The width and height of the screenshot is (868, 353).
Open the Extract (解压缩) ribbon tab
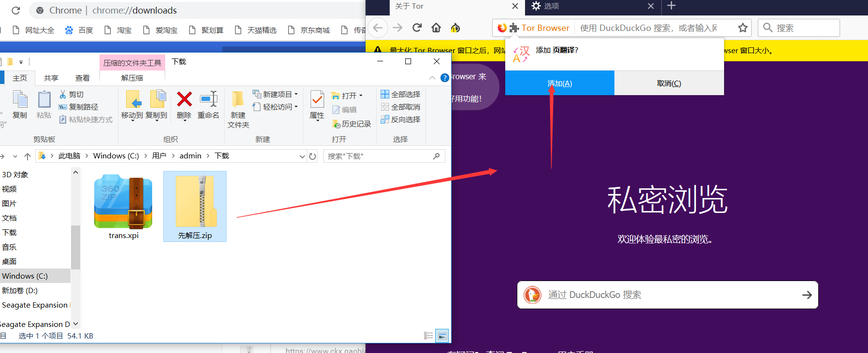click(x=132, y=78)
